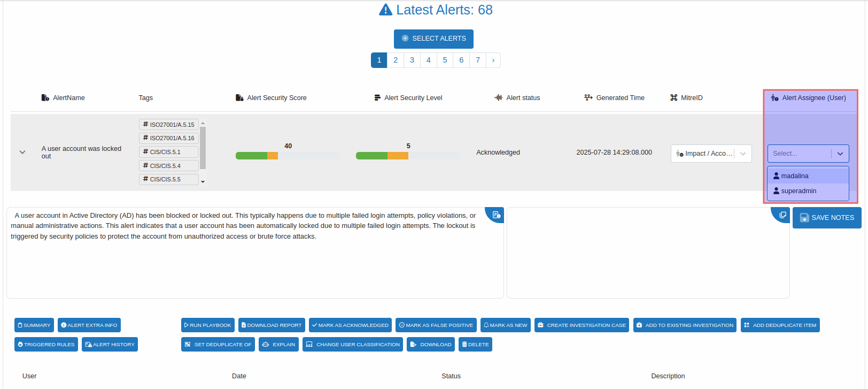Click the copy icon on description box
868x389 pixels.
coord(496,215)
